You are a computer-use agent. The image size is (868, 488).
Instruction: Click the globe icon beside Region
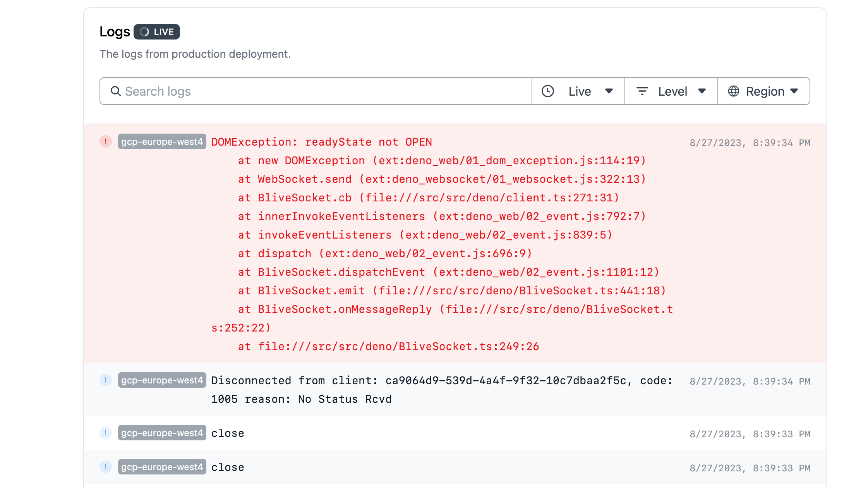click(x=733, y=91)
